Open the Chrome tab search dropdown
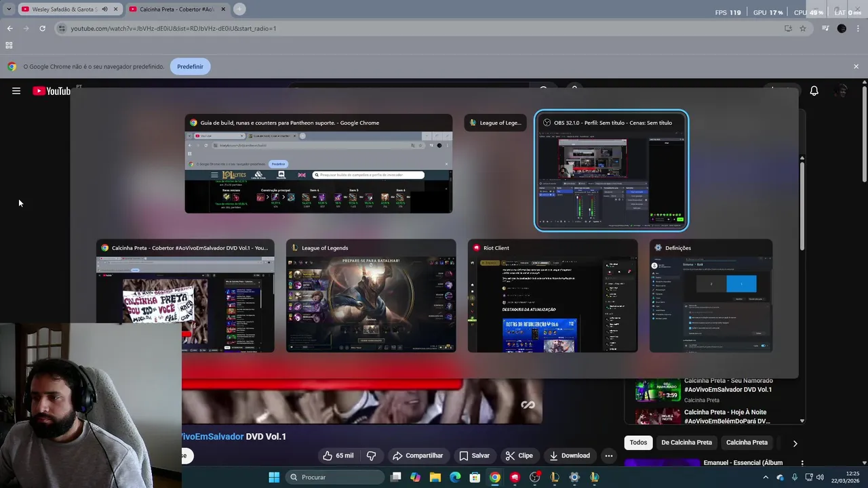 tap(8, 9)
